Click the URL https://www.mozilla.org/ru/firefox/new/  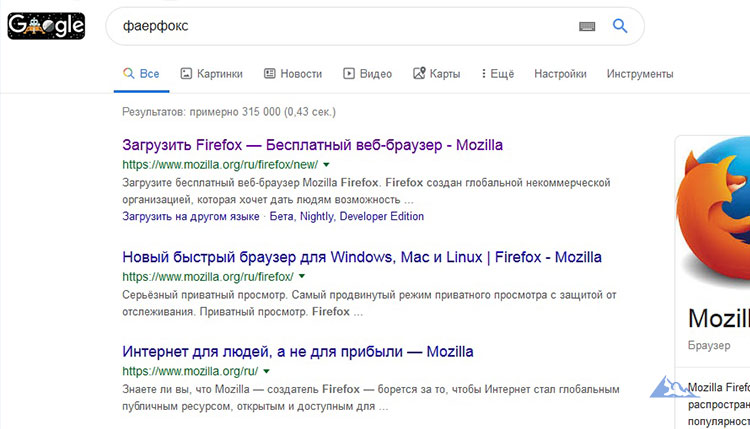(x=220, y=165)
